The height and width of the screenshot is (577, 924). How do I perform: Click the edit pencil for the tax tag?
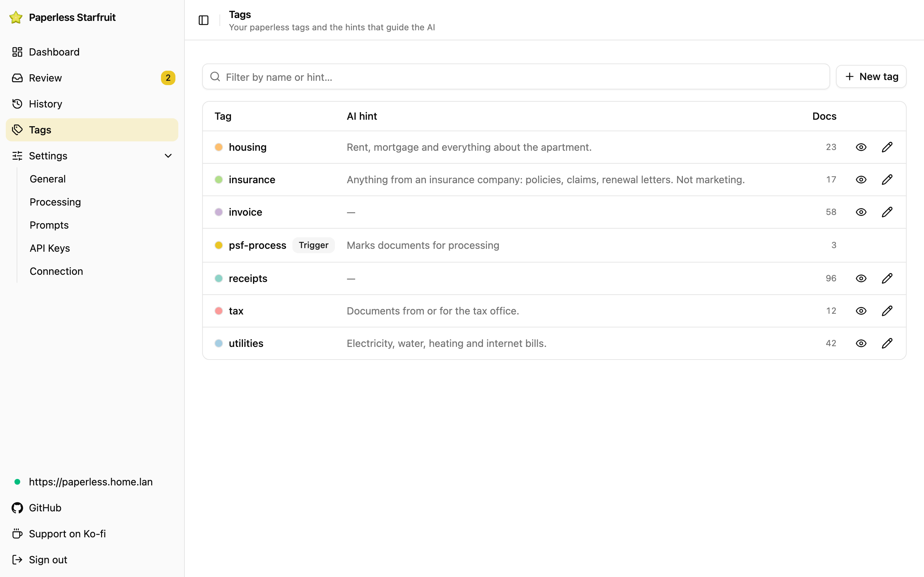887,311
